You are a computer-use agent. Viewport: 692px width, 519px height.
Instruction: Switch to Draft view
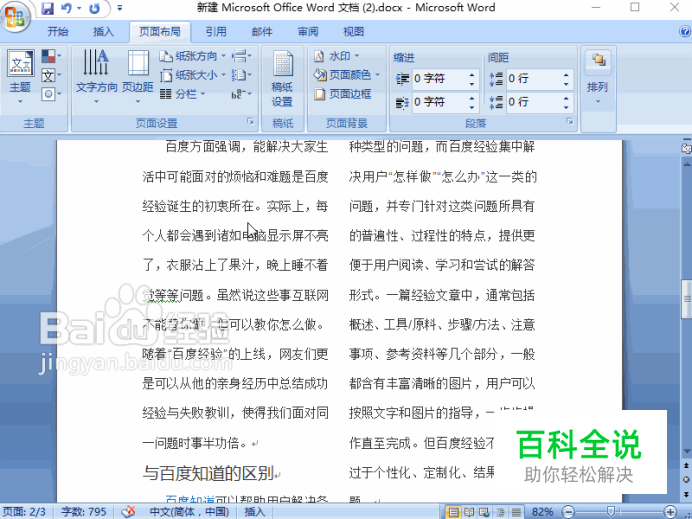tap(515, 512)
